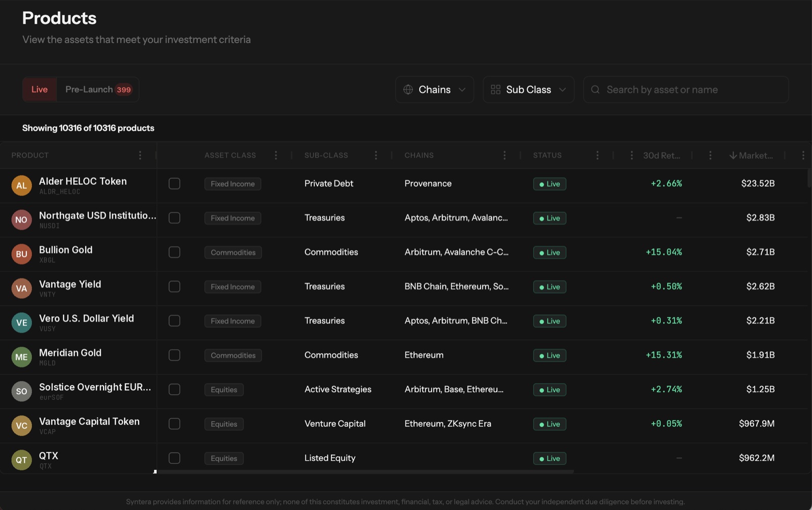The width and height of the screenshot is (812, 510).
Task: Click the $23.52B market value
Action: [758, 183]
